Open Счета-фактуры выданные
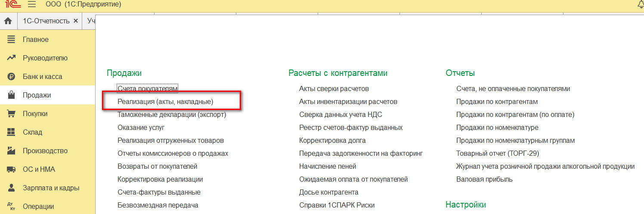 [x=159, y=192]
